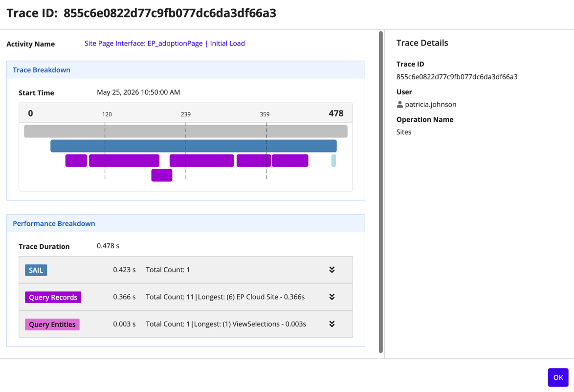
Task: Select the lower-row purple query bar
Action: [162, 175]
